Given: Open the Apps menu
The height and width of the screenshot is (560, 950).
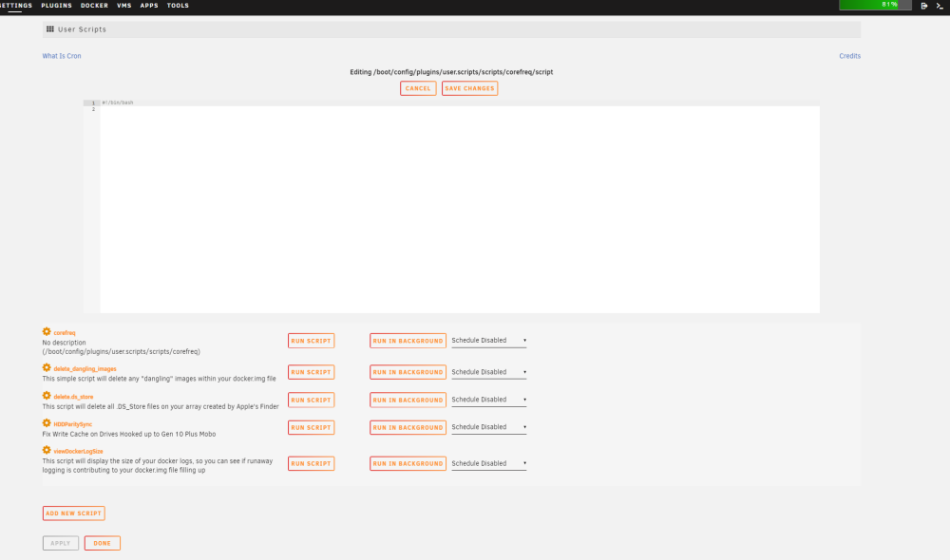Looking at the screenshot, I should click(x=149, y=6).
